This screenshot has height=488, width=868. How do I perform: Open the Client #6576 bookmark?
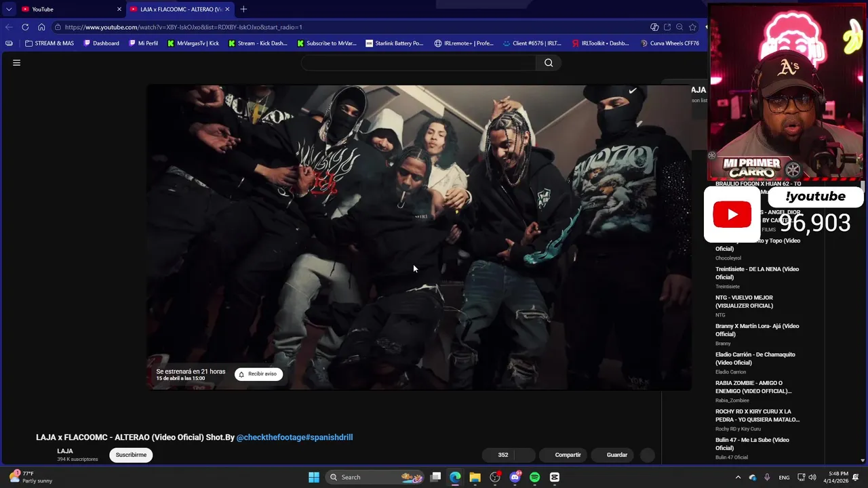pyautogui.click(x=532, y=43)
